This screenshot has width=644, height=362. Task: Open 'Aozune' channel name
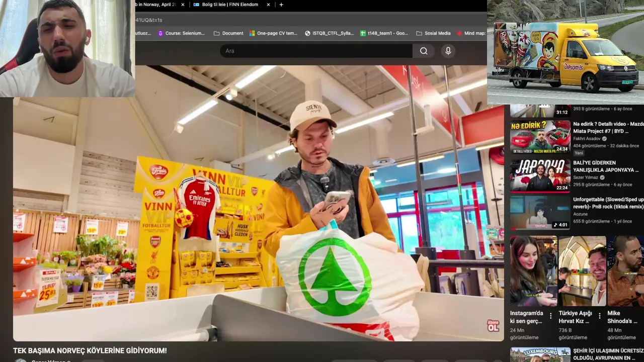580,214
